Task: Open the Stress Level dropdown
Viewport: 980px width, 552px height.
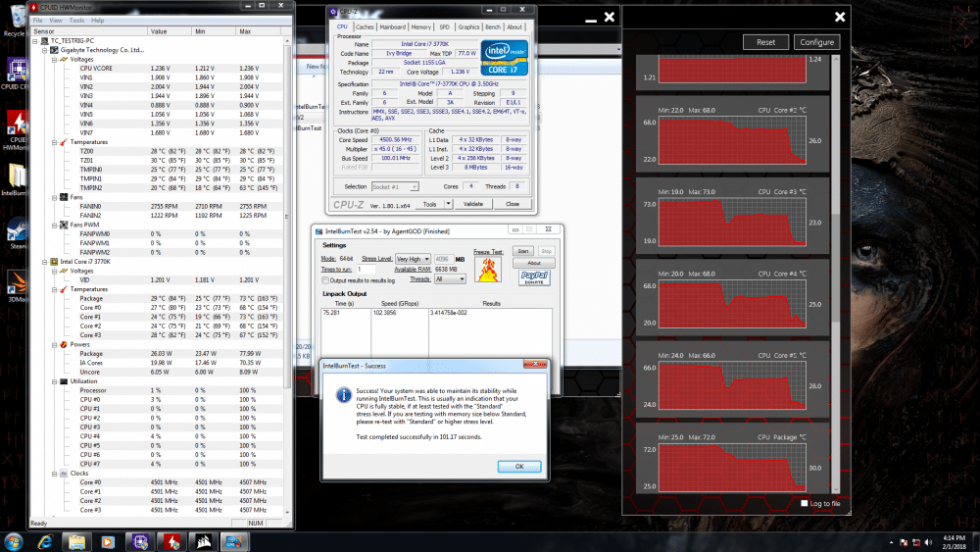Action: [x=414, y=259]
